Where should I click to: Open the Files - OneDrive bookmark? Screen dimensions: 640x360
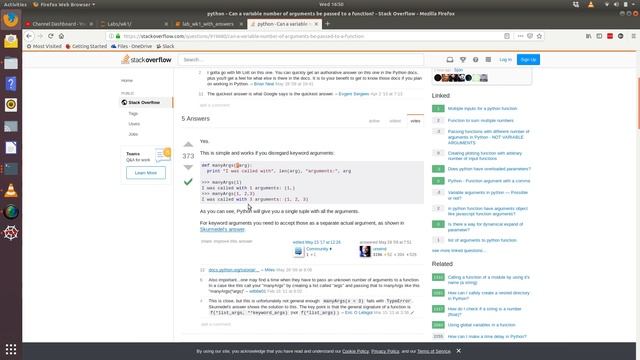coord(131,46)
